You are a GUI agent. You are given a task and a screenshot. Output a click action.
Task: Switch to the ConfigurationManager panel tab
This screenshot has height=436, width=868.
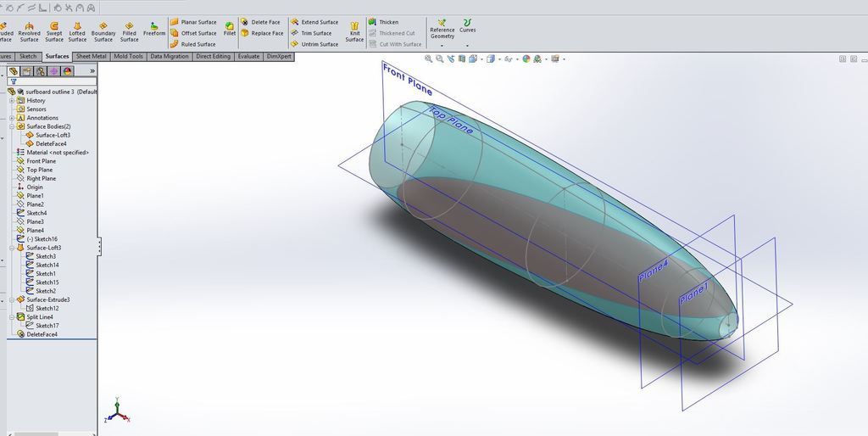point(40,71)
